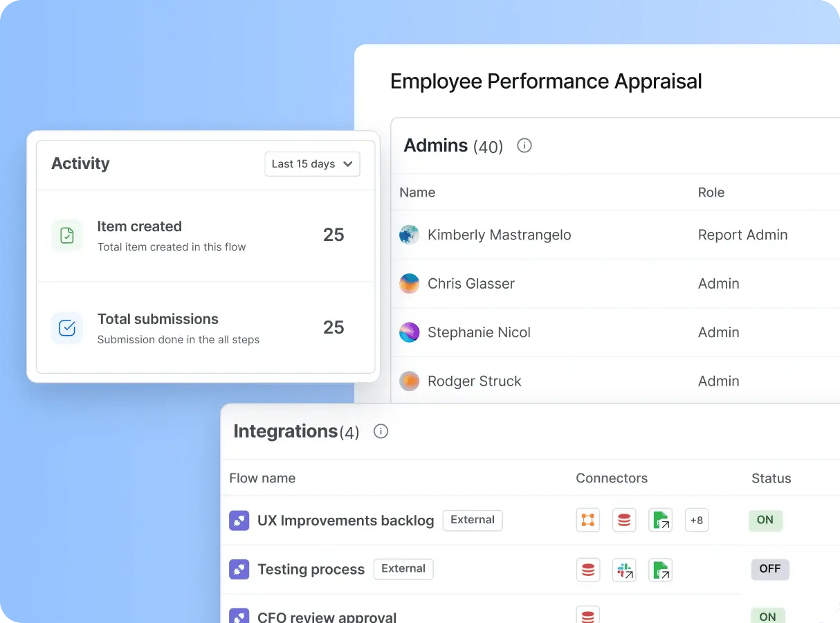The image size is (840, 623).
Task: Click the name Stephanie Nicol
Action: [479, 332]
